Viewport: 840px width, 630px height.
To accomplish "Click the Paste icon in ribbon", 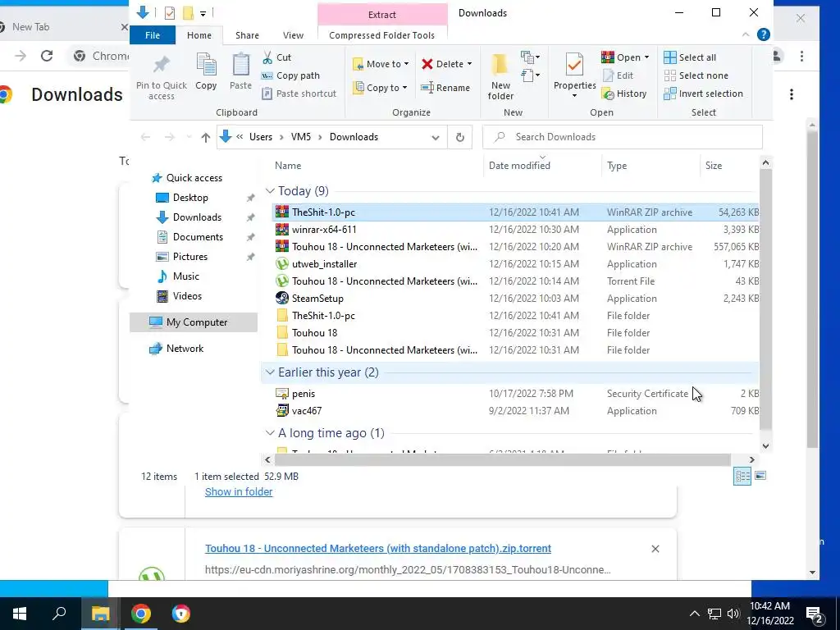I will [240, 65].
